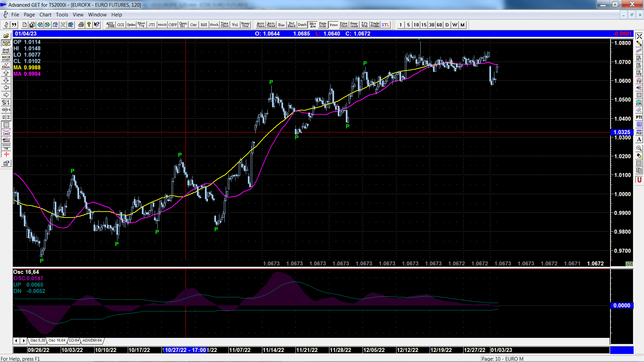Click the red U undo icon

click(639, 180)
